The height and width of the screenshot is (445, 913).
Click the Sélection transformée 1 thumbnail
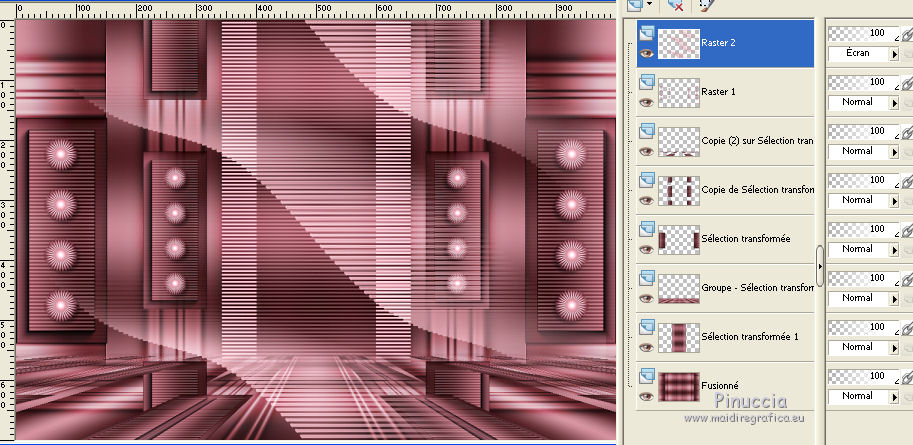tap(679, 338)
